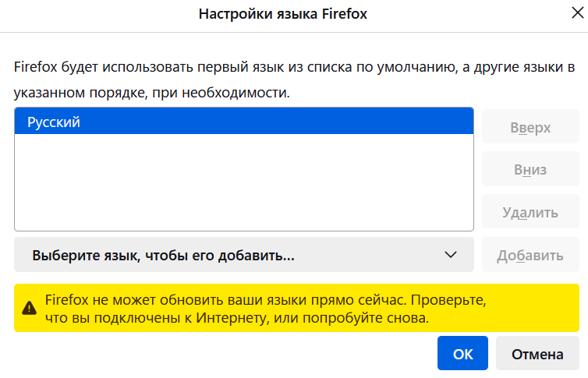Cancel with the Отмена button
This screenshot has height=378, width=588.
click(537, 354)
